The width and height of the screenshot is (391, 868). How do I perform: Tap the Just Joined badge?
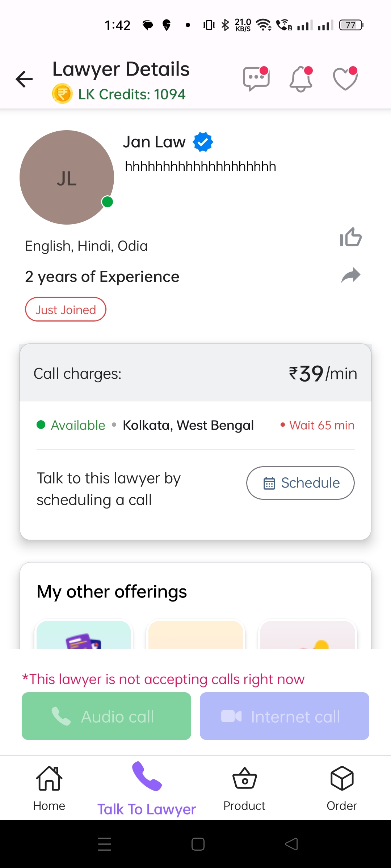pos(66,310)
